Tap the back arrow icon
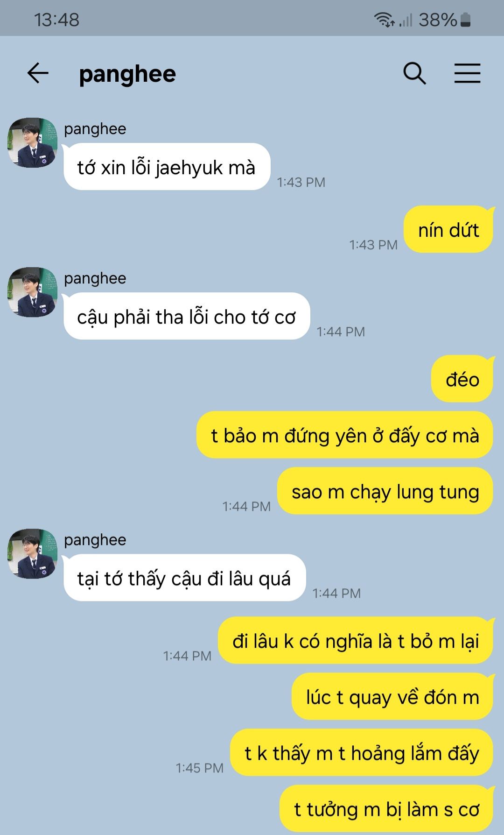The height and width of the screenshot is (835, 504). [38, 73]
